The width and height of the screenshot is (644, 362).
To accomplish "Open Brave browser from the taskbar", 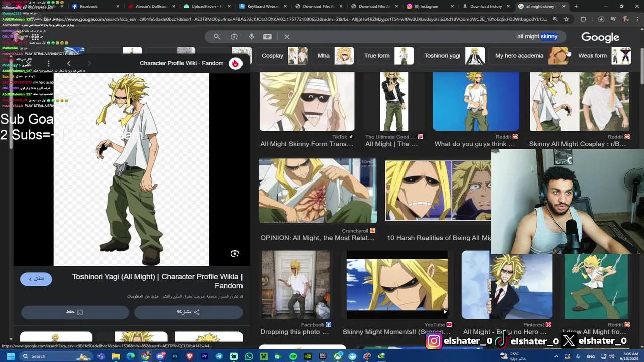I will pyautogui.click(x=190, y=356).
